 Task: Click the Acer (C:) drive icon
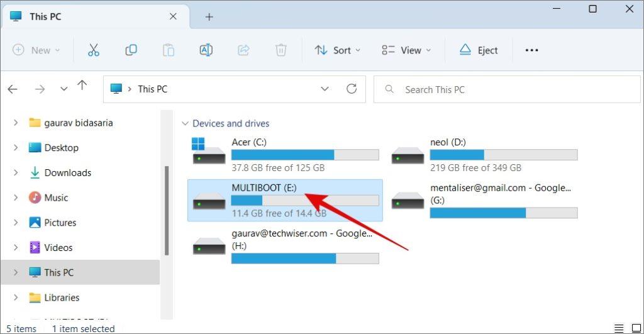point(209,151)
